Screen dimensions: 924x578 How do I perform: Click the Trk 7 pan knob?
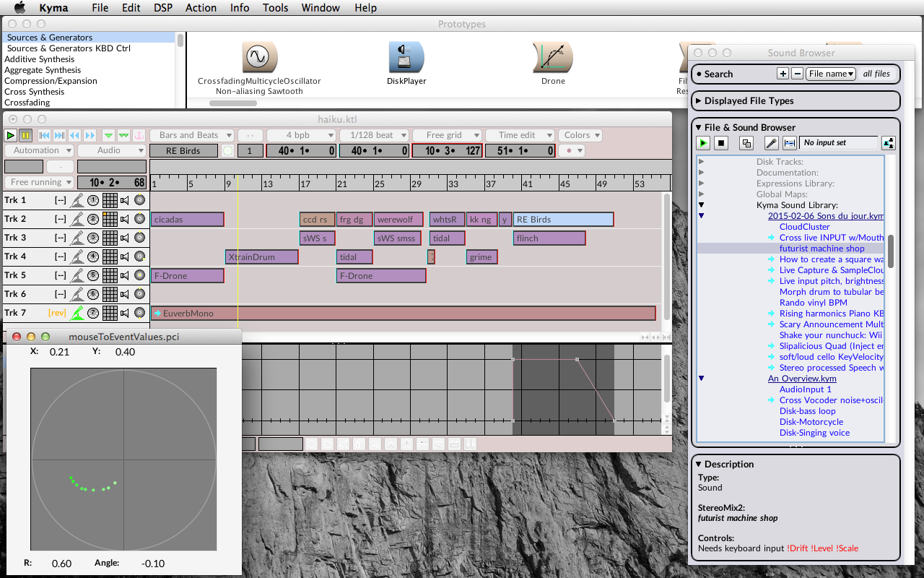[x=139, y=313]
